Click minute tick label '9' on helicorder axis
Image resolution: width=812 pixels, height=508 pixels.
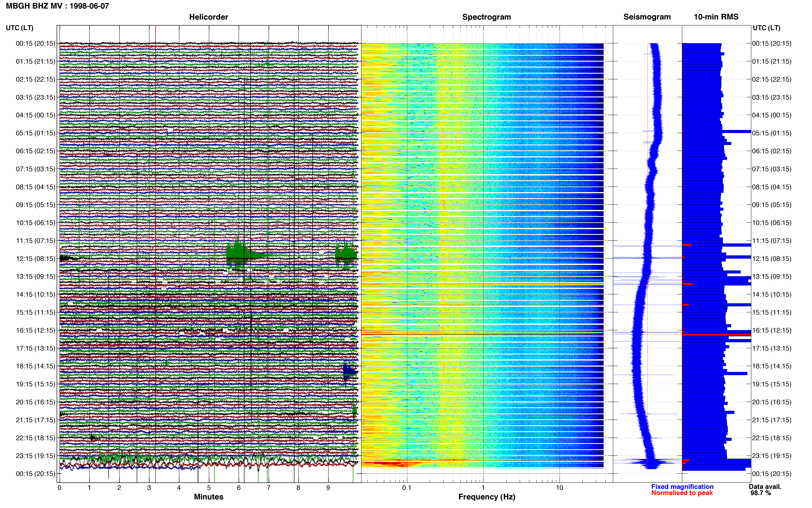(x=328, y=488)
